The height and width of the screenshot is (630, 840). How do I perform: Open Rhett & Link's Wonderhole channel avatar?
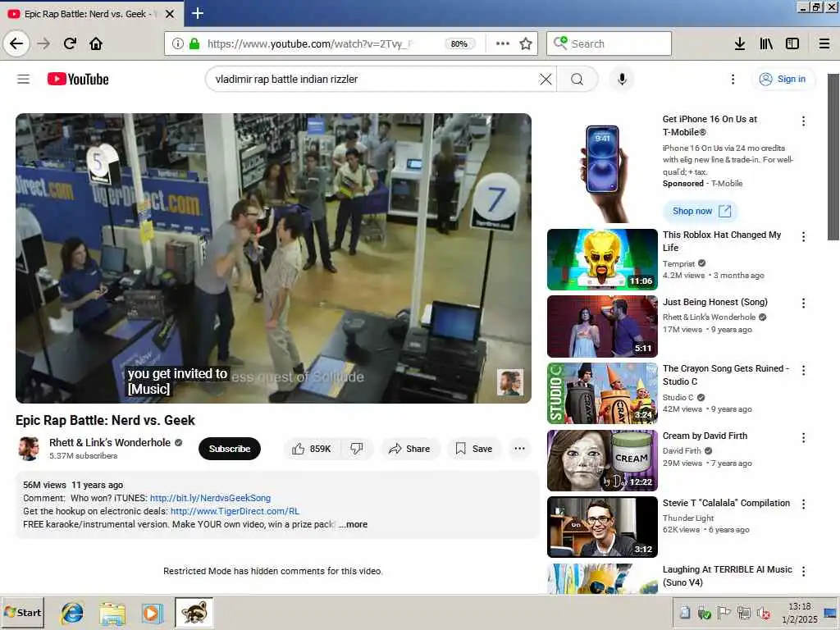point(29,449)
